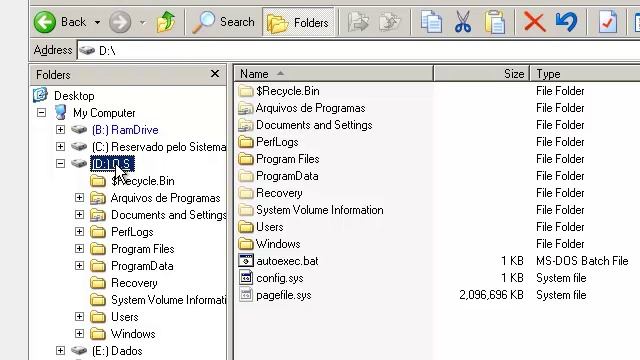Select ProgramData in the file list
This screenshot has width=640, height=360.
(287, 176)
